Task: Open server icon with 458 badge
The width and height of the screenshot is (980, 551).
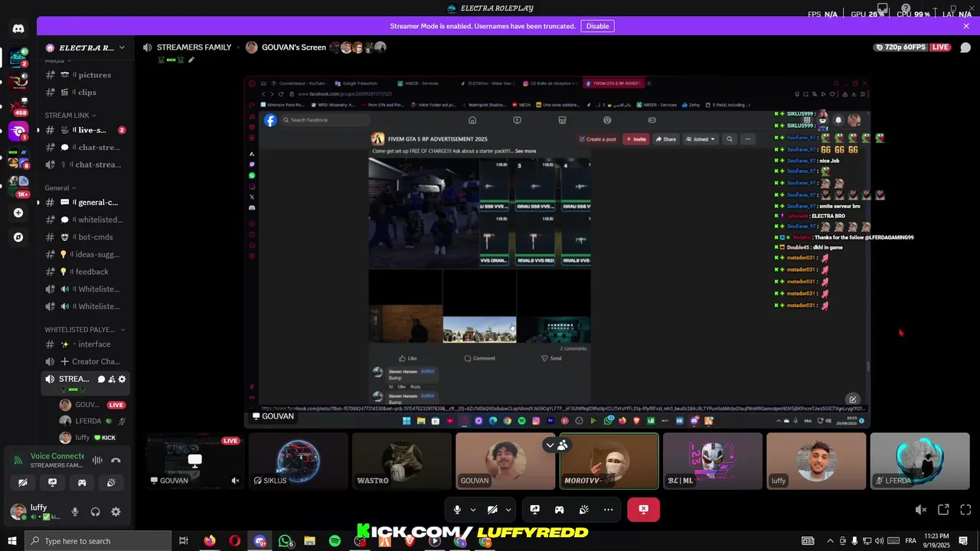Action: click(x=18, y=106)
